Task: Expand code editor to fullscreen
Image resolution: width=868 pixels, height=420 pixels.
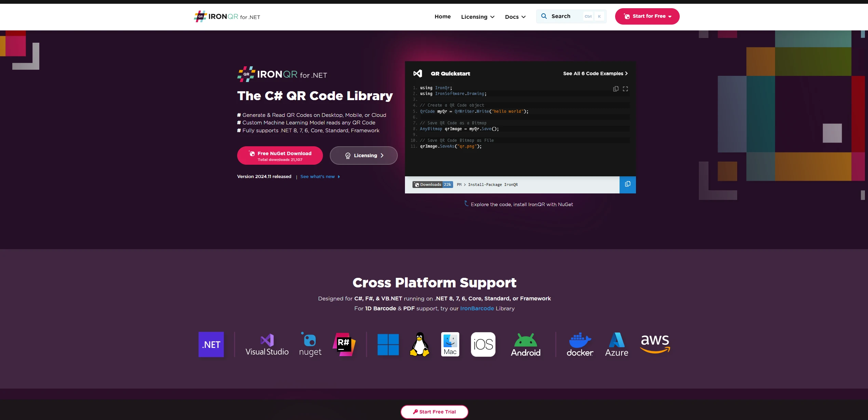Action: coord(625,89)
